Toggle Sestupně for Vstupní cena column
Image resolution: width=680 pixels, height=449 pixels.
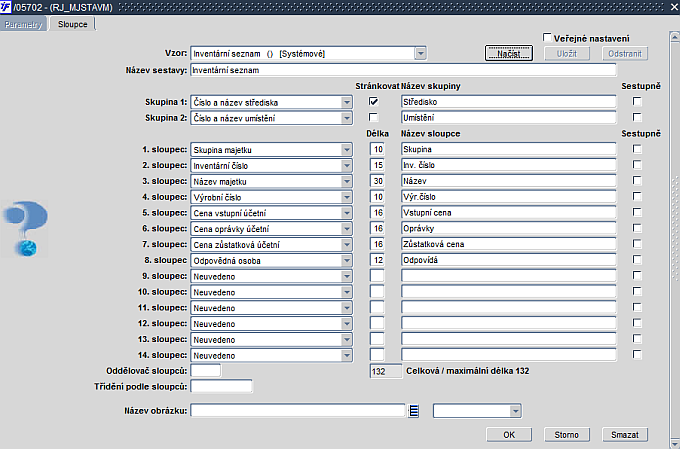[637, 212]
